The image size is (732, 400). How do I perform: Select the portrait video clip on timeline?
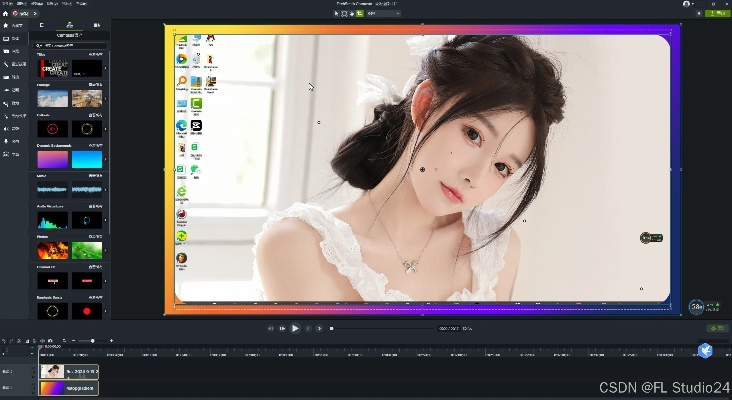69,371
